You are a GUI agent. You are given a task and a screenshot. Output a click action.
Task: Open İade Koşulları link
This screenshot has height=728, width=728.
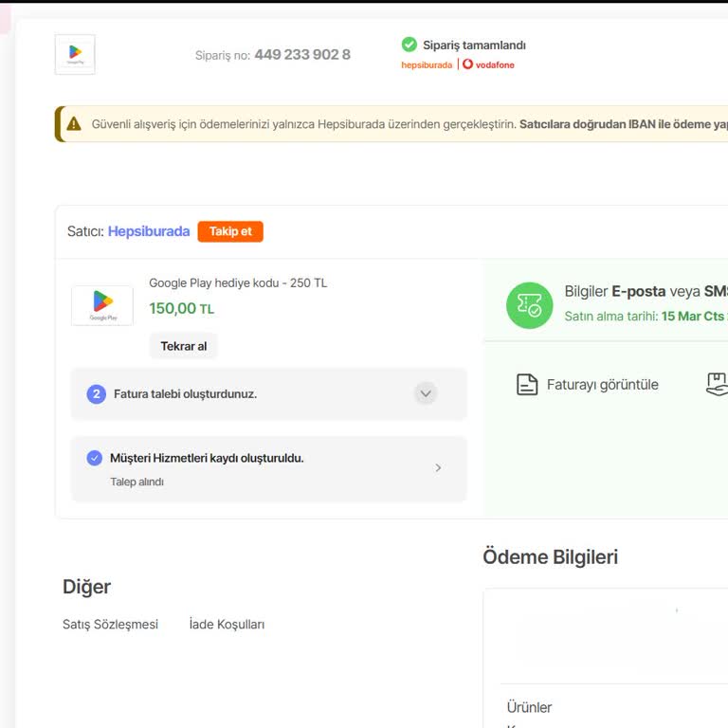click(227, 624)
